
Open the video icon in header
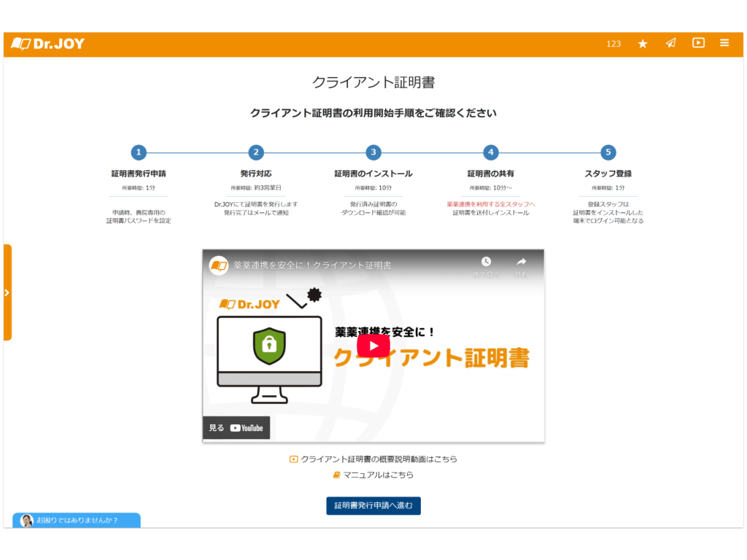[698, 43]
